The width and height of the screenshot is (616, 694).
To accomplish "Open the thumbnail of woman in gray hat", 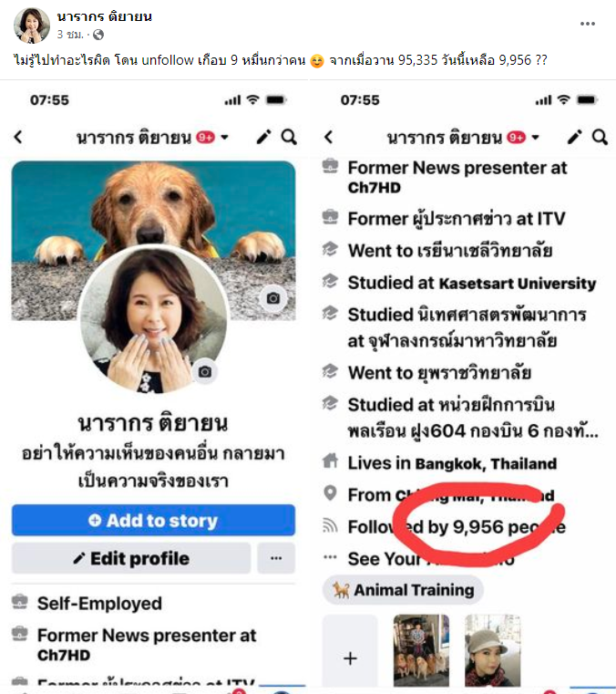I will click(493, 650).
